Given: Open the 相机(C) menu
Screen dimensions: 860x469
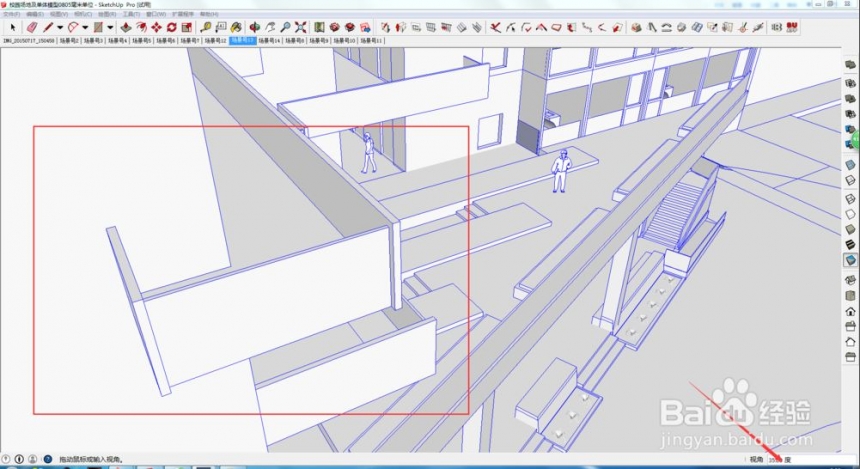Looking at the screenshot, I should click(83, 14).
